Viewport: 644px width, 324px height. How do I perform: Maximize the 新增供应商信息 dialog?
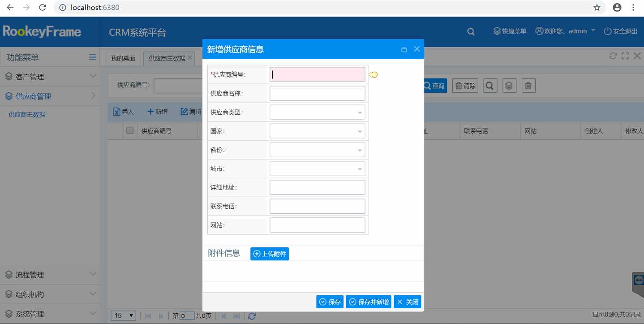(x=404, y=50)
